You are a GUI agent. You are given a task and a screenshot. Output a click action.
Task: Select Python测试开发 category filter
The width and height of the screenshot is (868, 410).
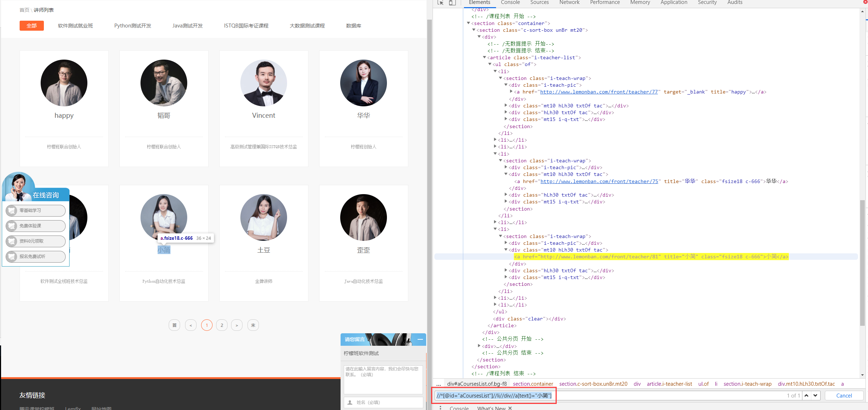tap(133, 26)
